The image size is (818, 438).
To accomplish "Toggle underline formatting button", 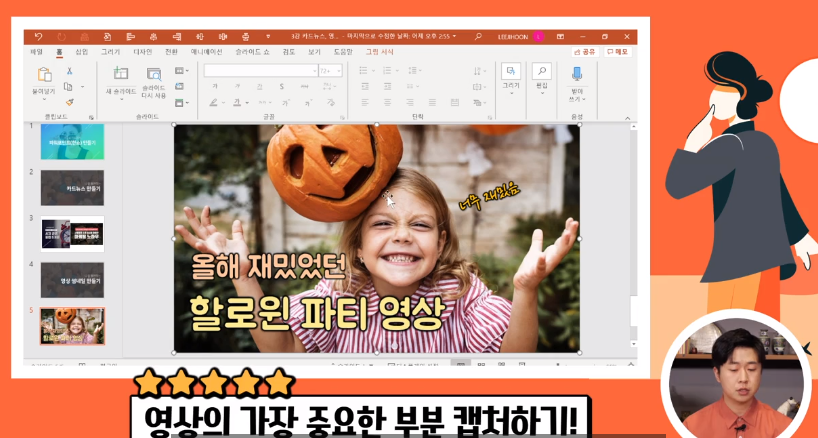I will point(259,87).
